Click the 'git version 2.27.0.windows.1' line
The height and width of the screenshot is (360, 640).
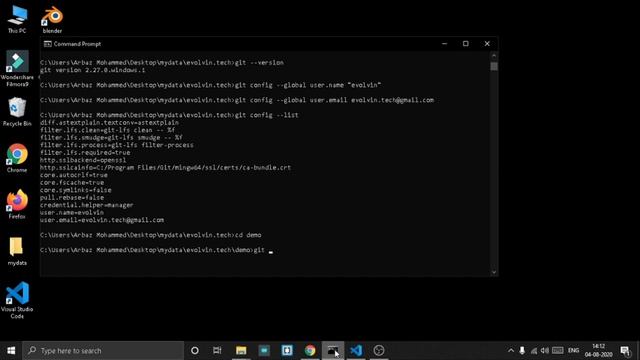(93, 70)
